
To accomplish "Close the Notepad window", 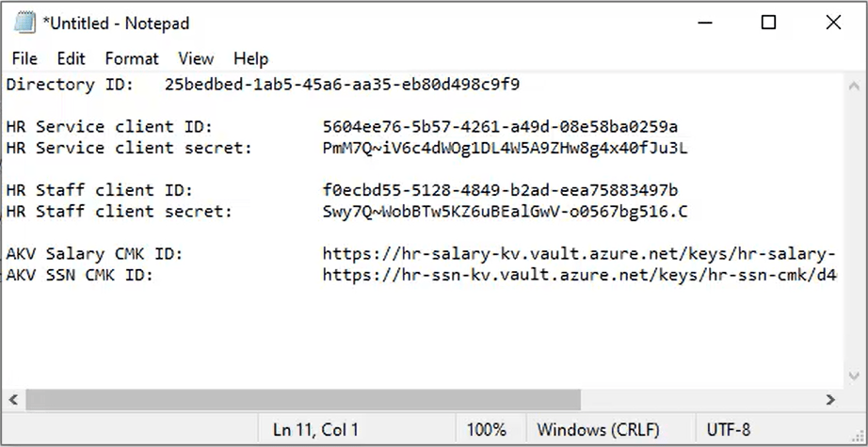I will (x=833, y=24).
